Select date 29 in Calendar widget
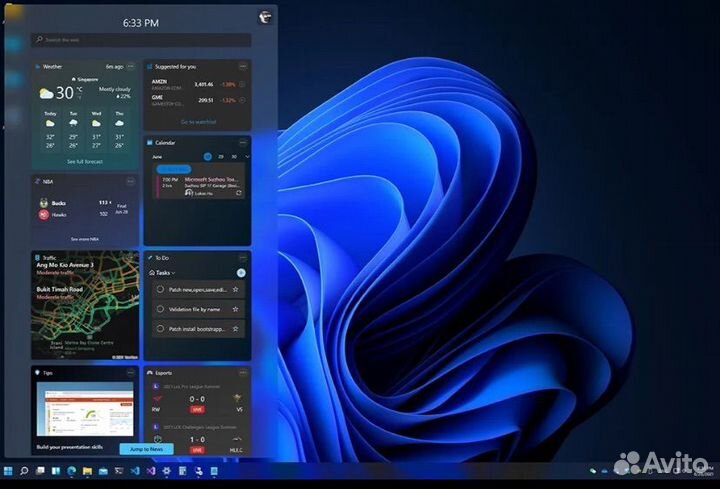The width and height of the screenshot is (720, 489). [x=221, y=157]
